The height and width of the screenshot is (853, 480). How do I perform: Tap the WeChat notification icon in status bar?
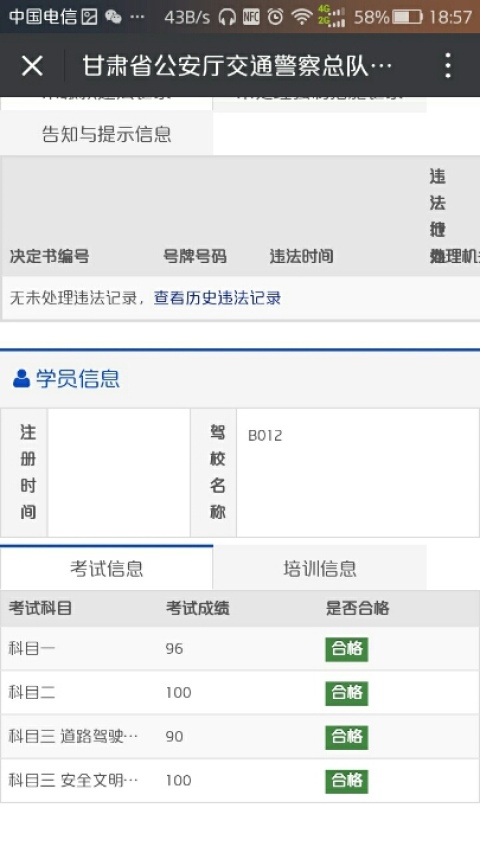113,17
